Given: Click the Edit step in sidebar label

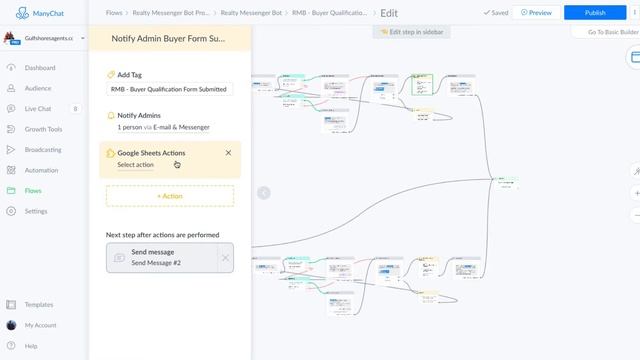Looking at the screenshot, I should 411,32.
